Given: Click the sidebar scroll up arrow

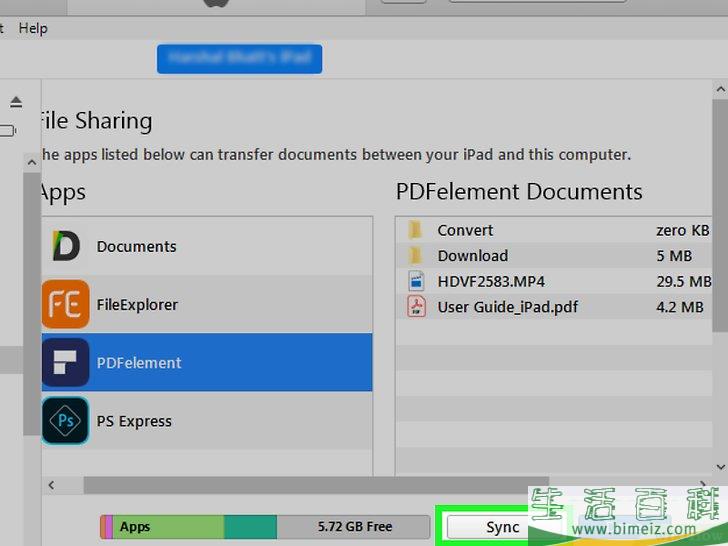Looking at the screenshot, I should pos(32,162).
